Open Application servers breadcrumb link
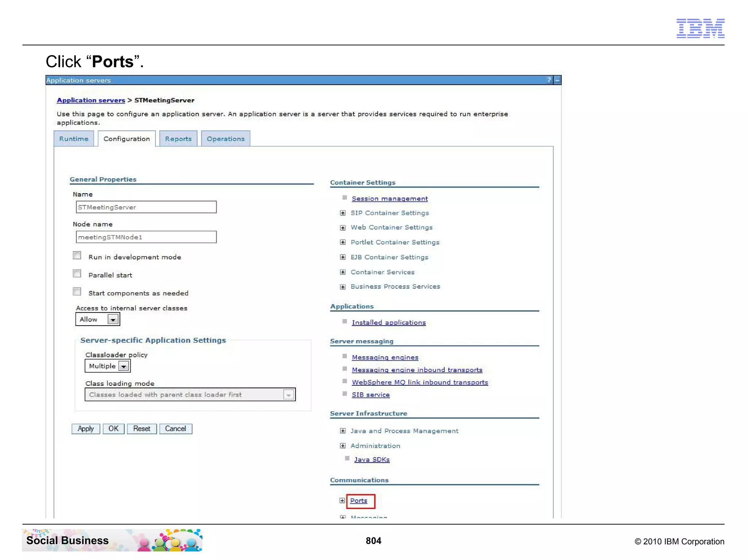 91,100
